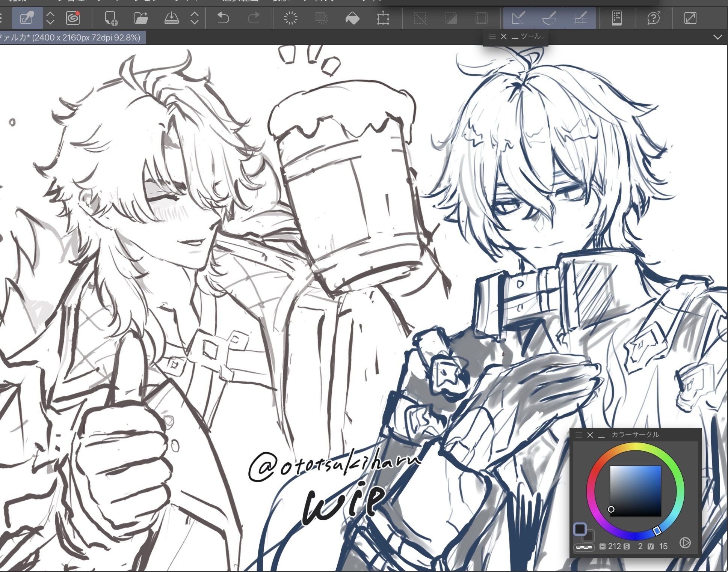This screenshot has width=728, height=572.
Task: Select the transparent color swatch
Action: pos(584,548)
